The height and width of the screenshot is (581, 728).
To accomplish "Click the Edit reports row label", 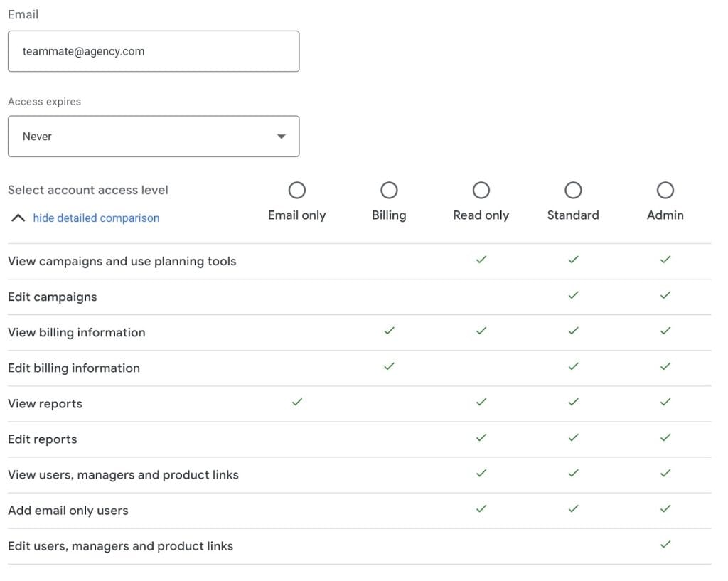I will (x=42, y=439).
